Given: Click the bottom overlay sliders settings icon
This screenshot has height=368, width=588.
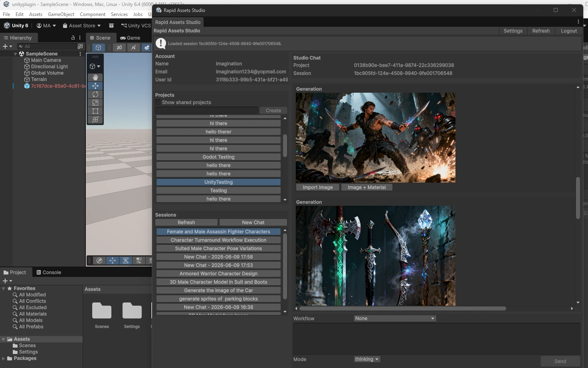Looking at the screenshot, I should coord(139,261).
